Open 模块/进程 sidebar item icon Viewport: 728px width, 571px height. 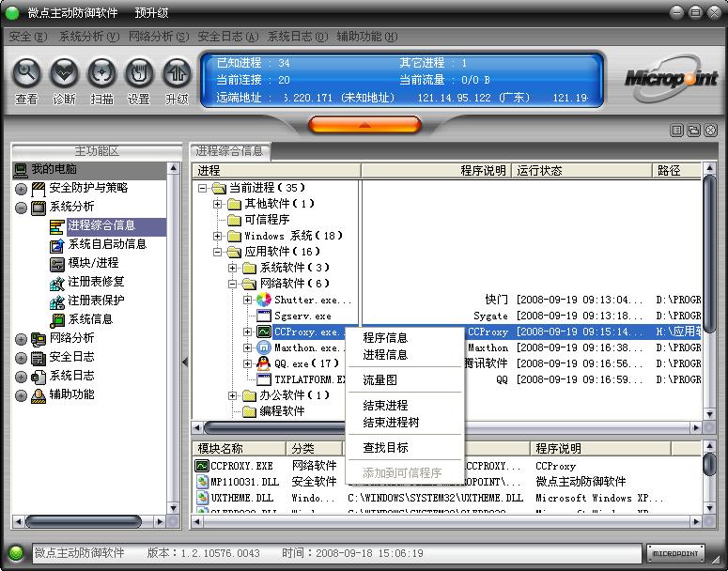tap(56, 264)
